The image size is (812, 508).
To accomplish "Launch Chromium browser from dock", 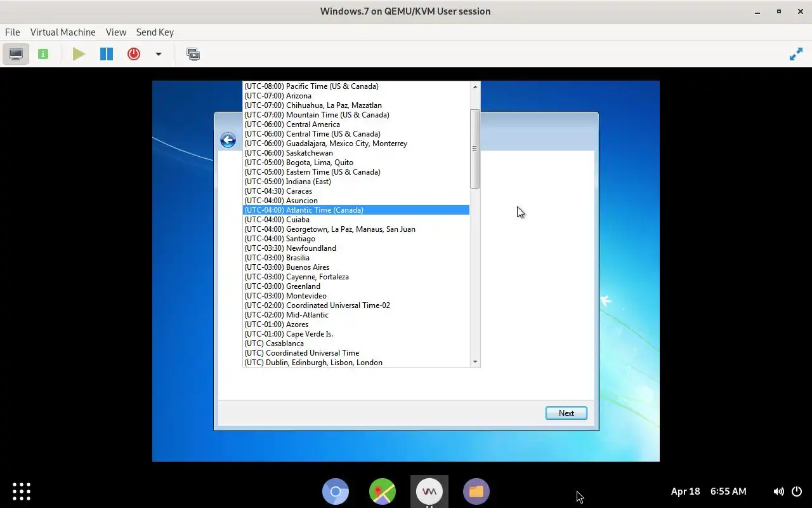I will click(x=336, y=491).
